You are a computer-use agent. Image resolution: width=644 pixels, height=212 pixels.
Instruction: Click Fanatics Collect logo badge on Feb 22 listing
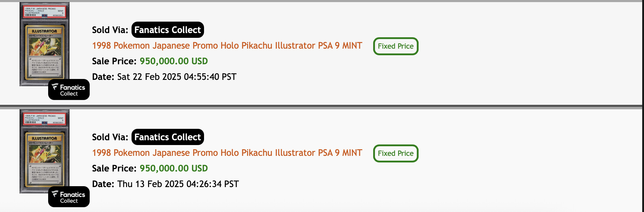pyautogui.click(x=69, y=89)
